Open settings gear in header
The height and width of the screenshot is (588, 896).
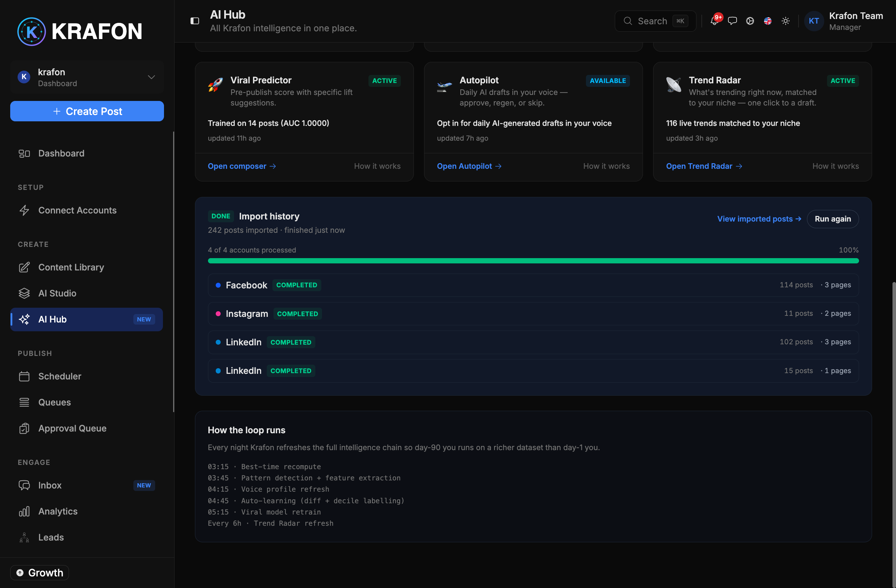(750, 21)
